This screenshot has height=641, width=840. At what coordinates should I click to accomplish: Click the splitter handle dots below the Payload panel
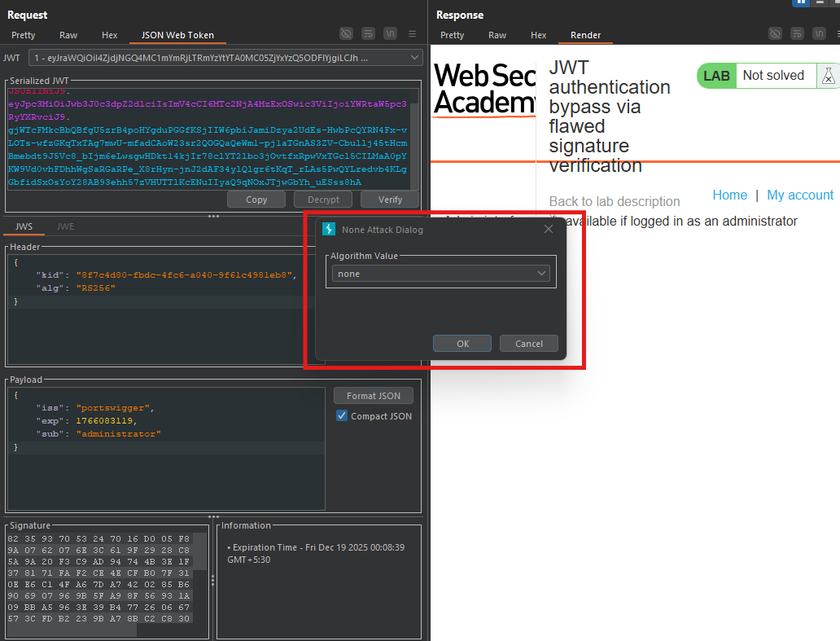[x=213, y=516]
